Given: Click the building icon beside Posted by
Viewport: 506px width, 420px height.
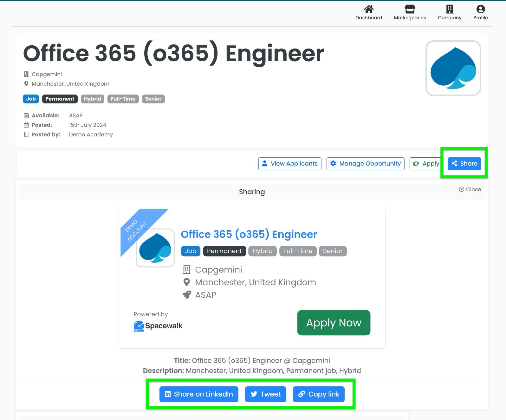Looking at the screenshot, I should 26,135.
